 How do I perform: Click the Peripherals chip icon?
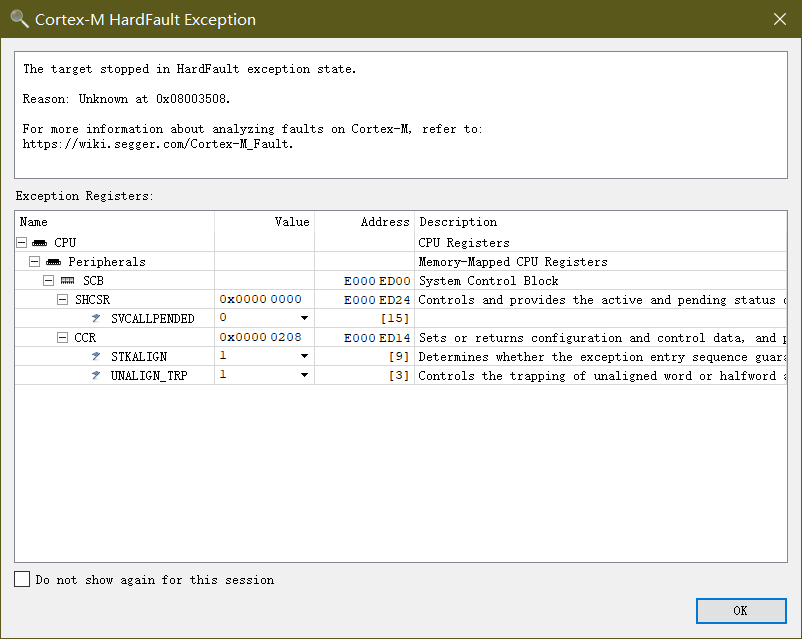[x=53, y=262]
